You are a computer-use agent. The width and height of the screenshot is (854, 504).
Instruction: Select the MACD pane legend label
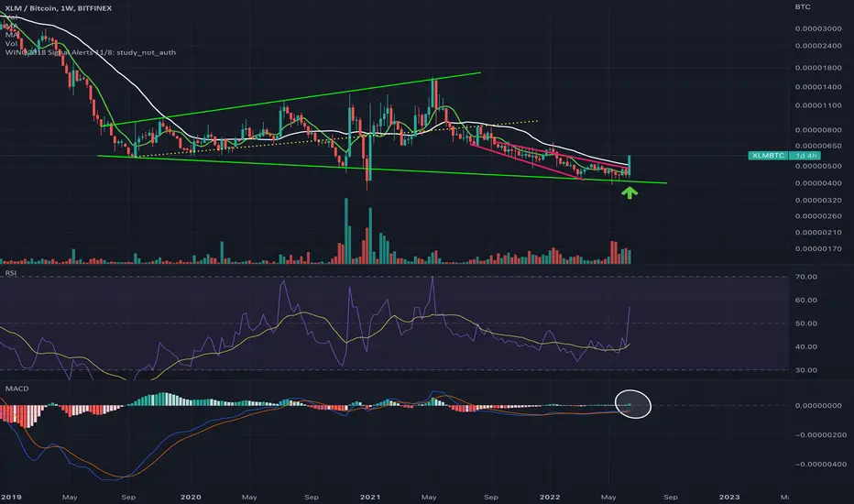pyautogui.click(x=16, y=389)
